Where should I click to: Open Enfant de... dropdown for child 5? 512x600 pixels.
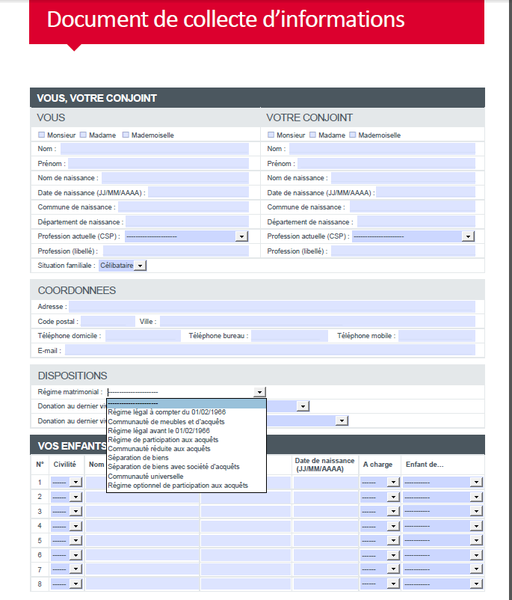tap(476, 540)
